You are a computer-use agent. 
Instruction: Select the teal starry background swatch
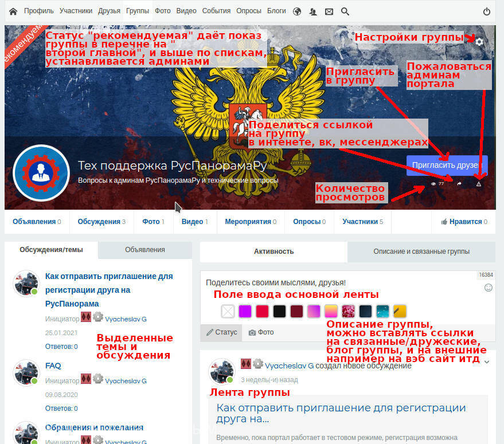pos(382,311)
